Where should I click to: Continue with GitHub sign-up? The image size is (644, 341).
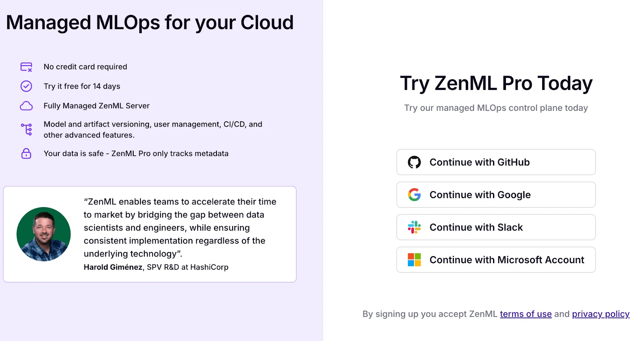(x=496, y=162)
